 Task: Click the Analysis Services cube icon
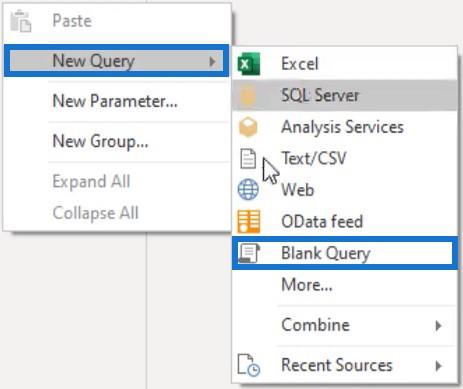[x=248, y=127]
